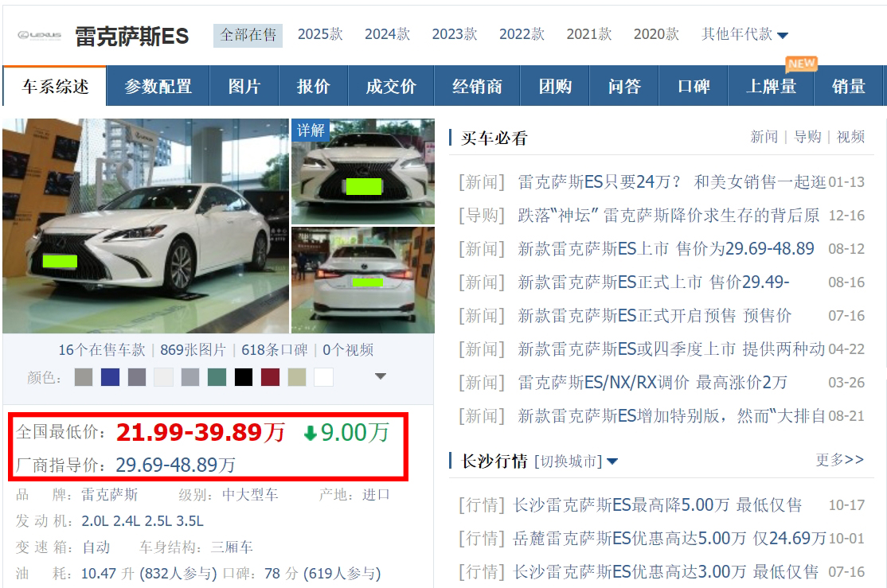Viewport: 887px width, 588px height.
Task: Open news 新款雷克萨斯ES上市 售价为29.69-48.89
Action: 666,249
